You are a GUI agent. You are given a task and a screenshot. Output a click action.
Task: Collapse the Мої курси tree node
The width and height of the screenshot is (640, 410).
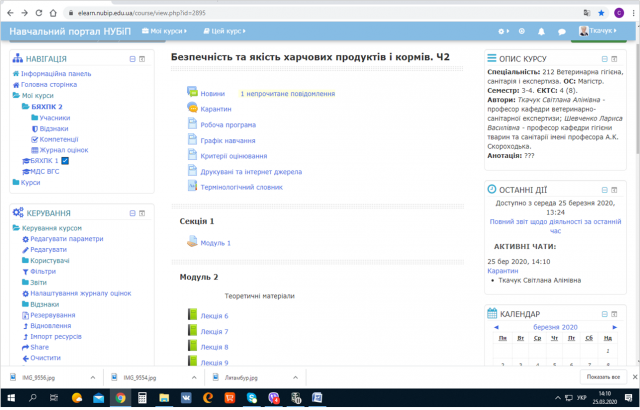click(x=16, y=96)
